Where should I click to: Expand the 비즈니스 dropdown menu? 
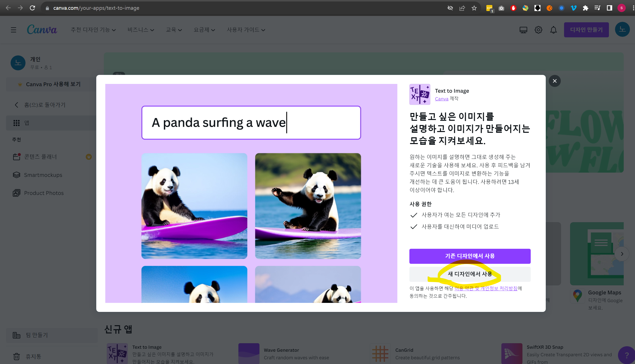point(141,30)
